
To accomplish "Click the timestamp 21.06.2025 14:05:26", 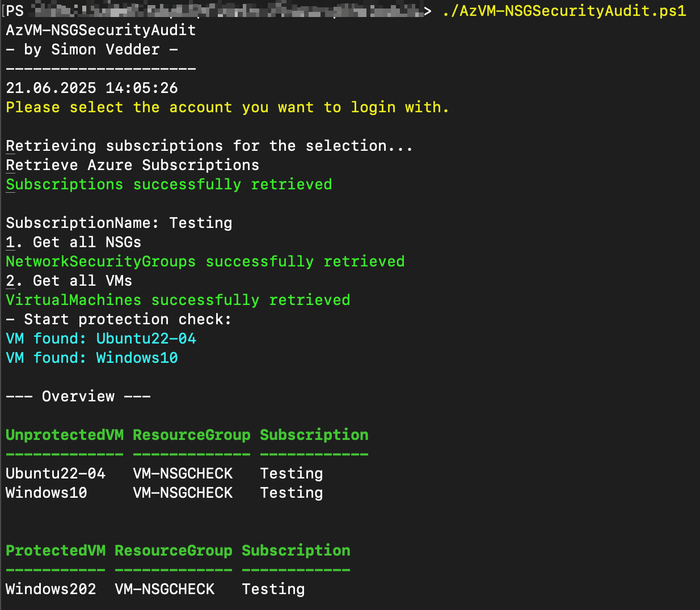I will [x=92, y=88].
